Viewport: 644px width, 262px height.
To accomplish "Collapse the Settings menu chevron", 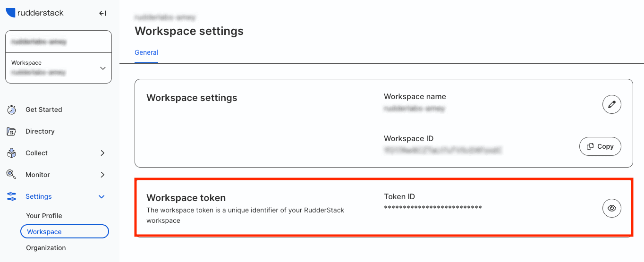I will [102, 196].
